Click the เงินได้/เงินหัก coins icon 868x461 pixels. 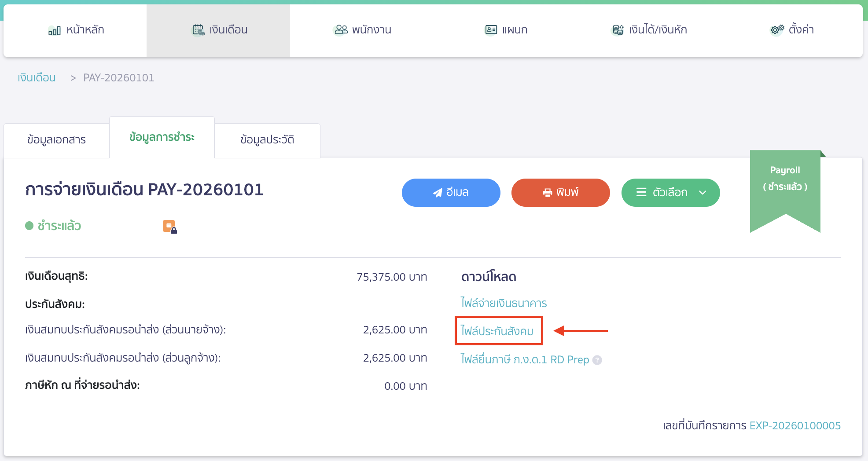tap(618, 29)
